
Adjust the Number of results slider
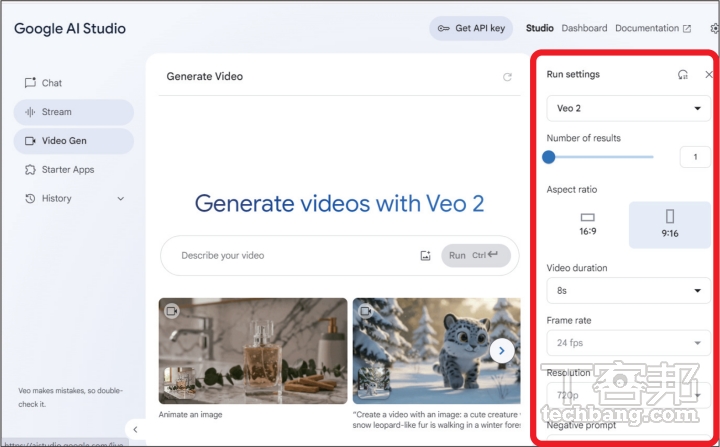click(x=600, y=157)
